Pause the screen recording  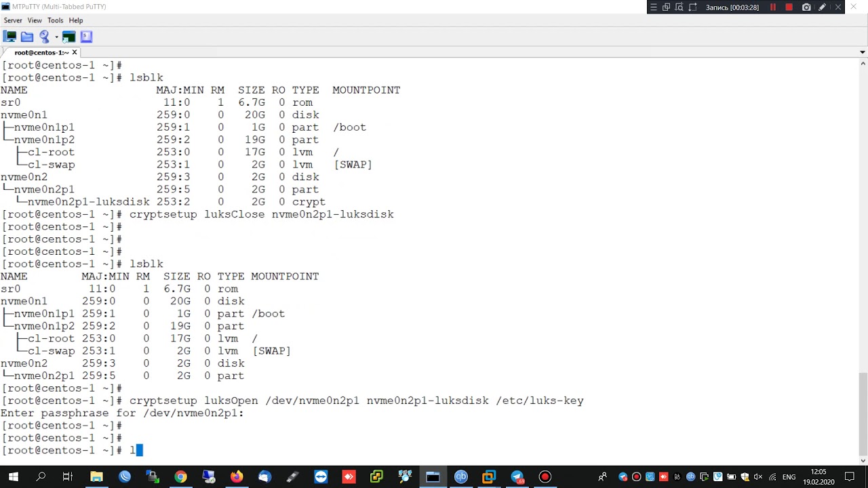pyautogui.click(x=772, y=7)
